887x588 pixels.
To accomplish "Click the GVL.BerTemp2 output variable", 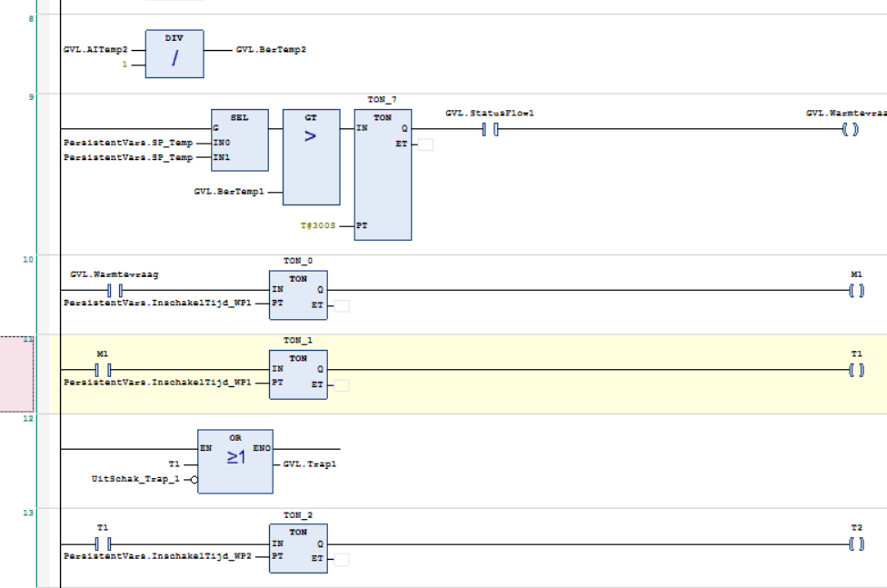I will (x=271, y=50).
